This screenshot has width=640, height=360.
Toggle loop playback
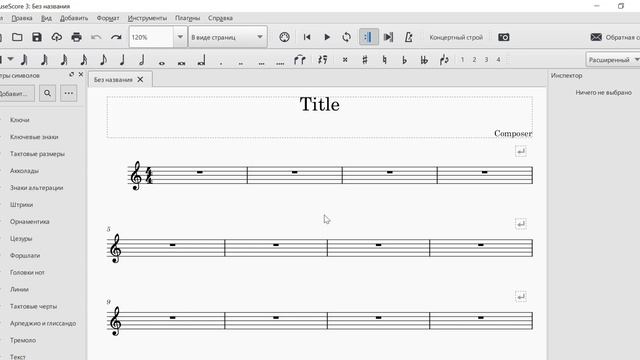click(x=347, y=37)
